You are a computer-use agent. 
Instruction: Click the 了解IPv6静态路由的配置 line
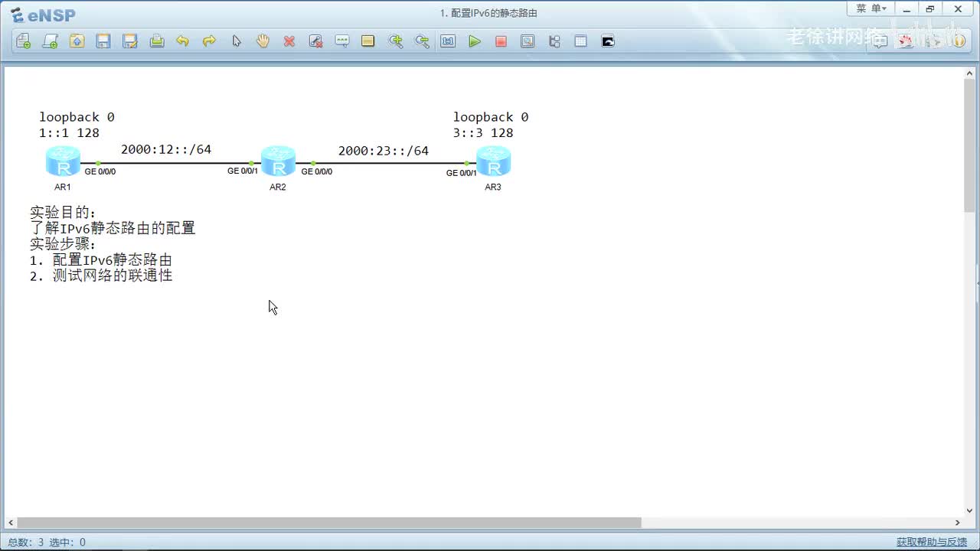click(113, 228)
